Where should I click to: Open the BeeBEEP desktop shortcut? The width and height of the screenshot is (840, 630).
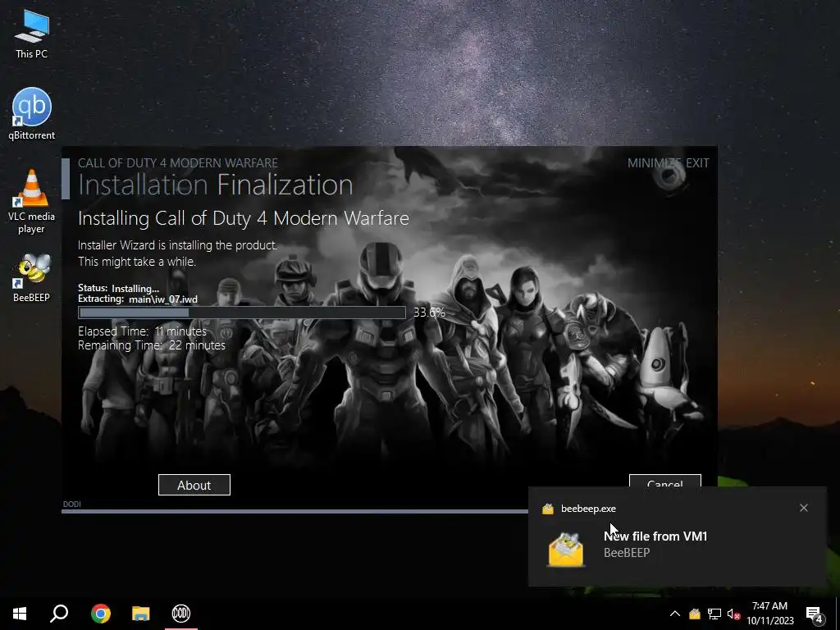pyautogui.click(x=32, y=278)
